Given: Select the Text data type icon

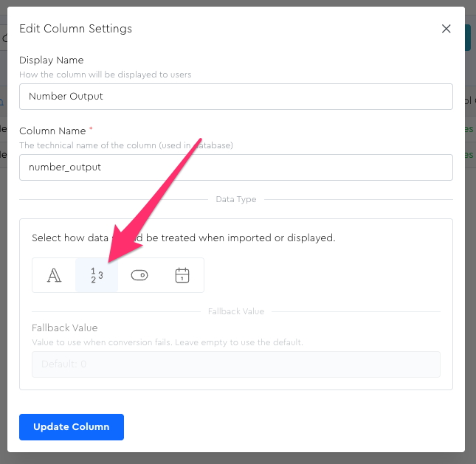Looking at the screenshot, I should [x=54, y=275].
